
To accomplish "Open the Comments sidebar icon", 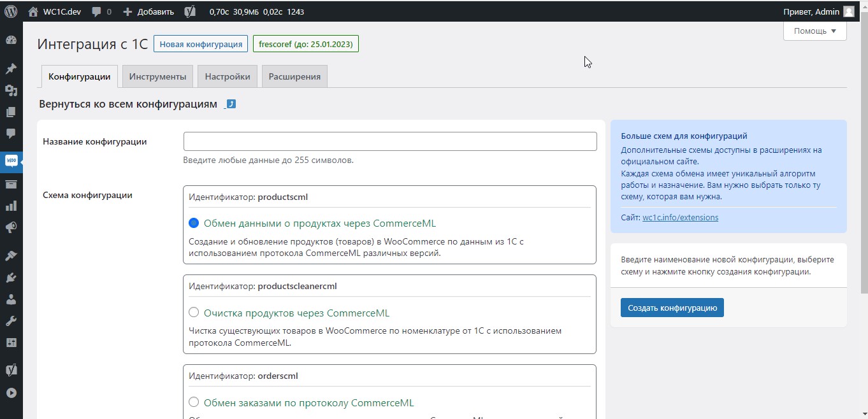I will point(11,134).
